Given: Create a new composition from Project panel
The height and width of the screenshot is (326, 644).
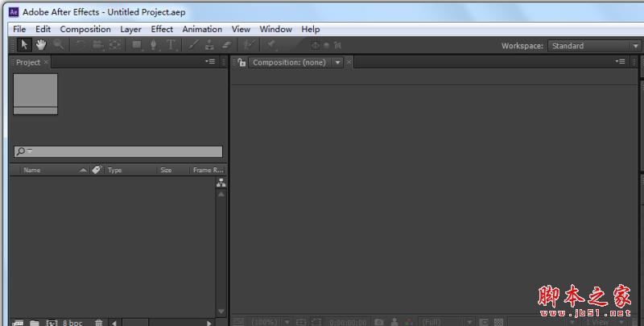Looking at the screenshot, I should [52, 323].
